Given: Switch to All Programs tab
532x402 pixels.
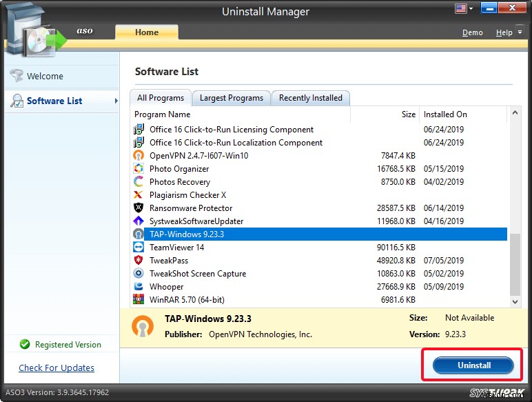Looking at the screenshot, I should click(161, 98).
